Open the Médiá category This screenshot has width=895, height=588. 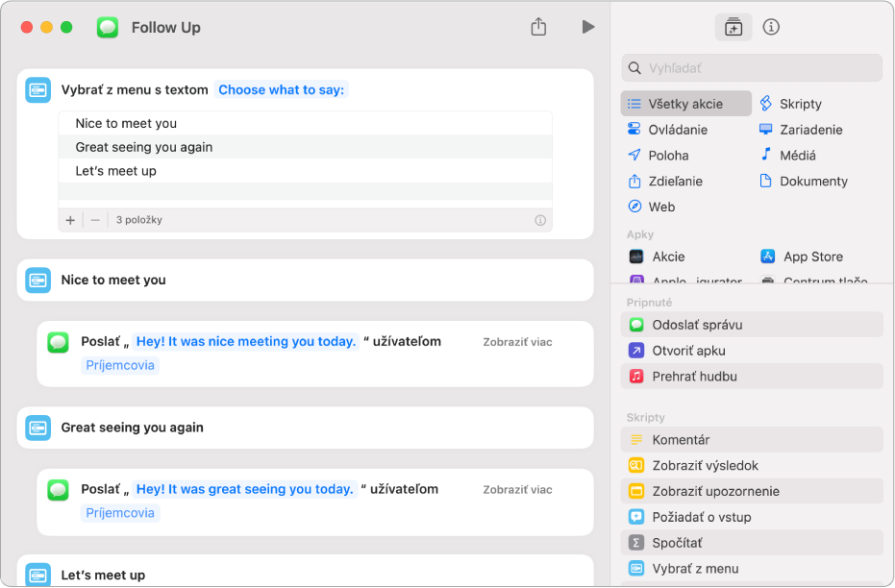point(797,155)
